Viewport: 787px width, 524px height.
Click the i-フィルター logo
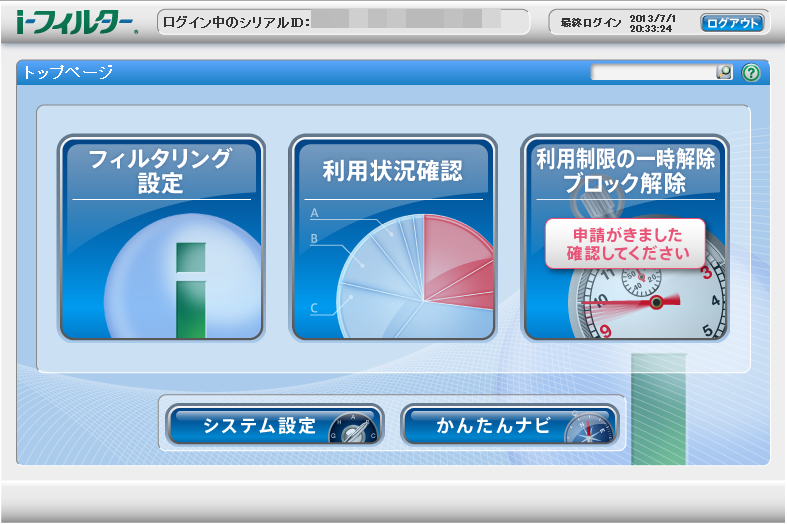pos(77,22)
